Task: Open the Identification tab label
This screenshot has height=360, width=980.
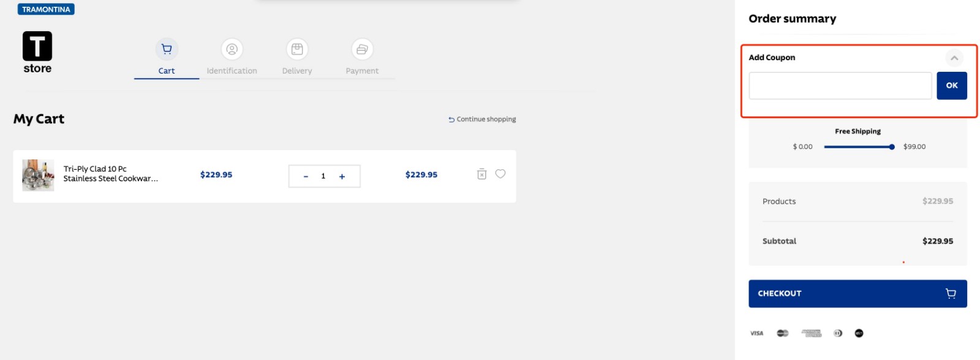Action: coord(232,71)
